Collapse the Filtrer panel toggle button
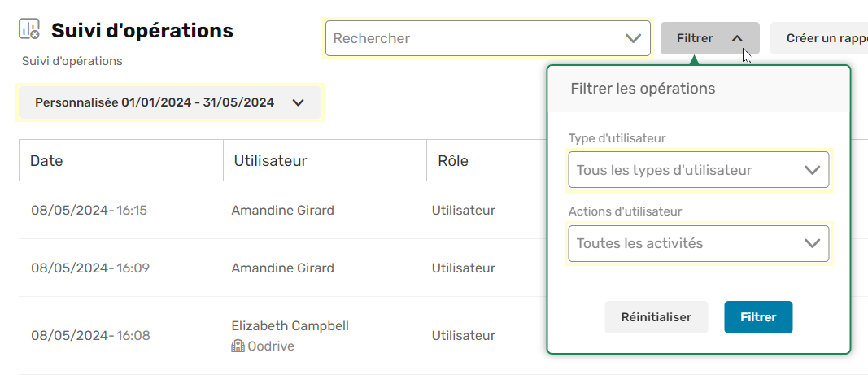The width and height of the screenshot is (868, 379). point(709,38)
